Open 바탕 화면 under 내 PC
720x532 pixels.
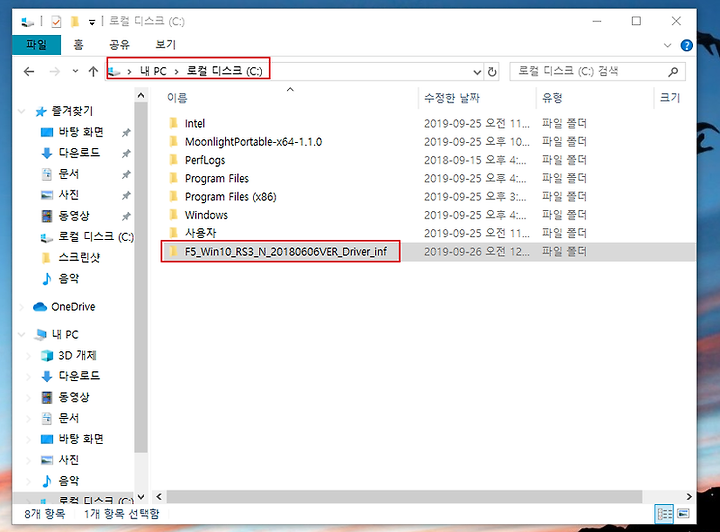click(81, 439)
